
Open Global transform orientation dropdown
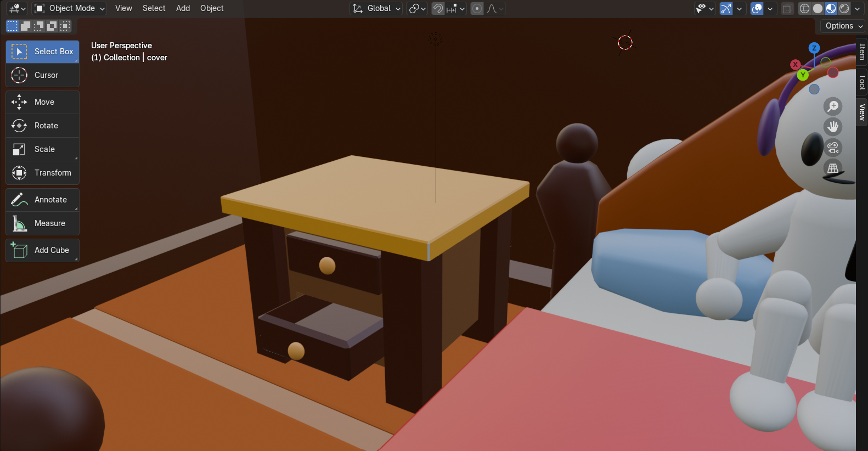[376, 8]
